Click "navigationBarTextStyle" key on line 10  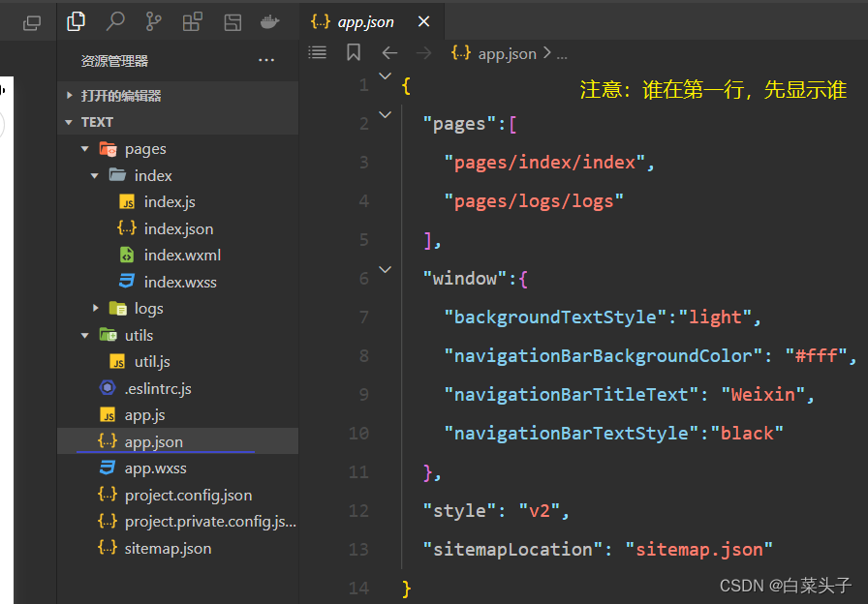click(573, 433)
